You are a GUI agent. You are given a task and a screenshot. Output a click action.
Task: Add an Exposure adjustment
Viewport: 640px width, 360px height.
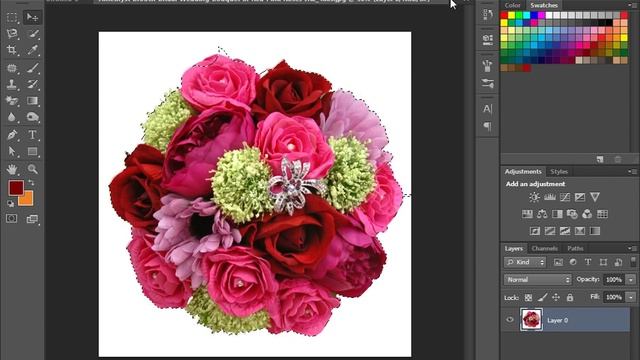pos(580,197)
